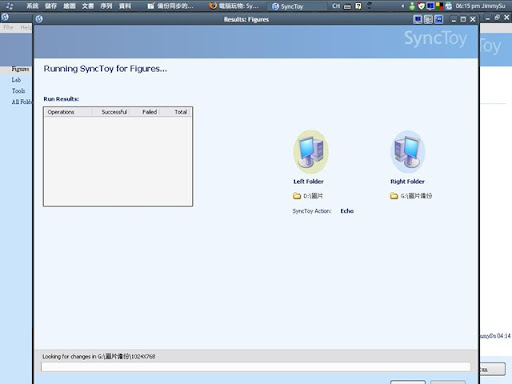The height and width of the screenshot is (384, 512).
Task: Click the Left Folder label
Action: (308, 181)
